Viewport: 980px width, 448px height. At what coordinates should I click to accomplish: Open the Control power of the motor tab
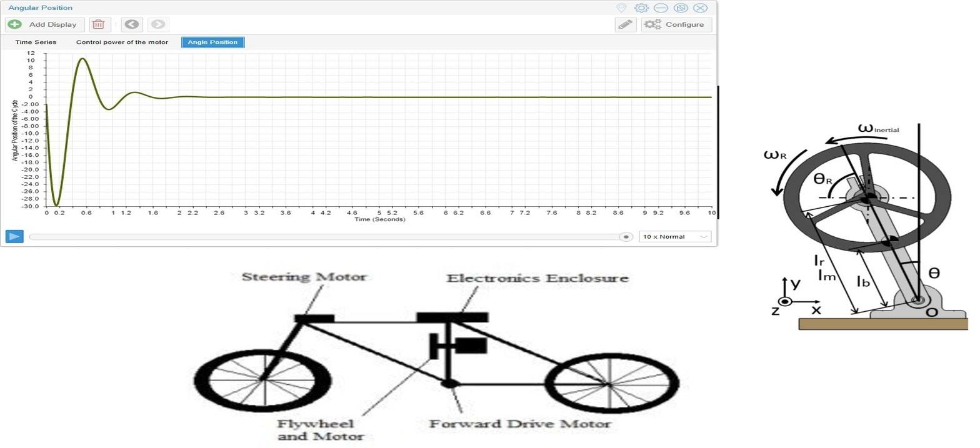122,42
